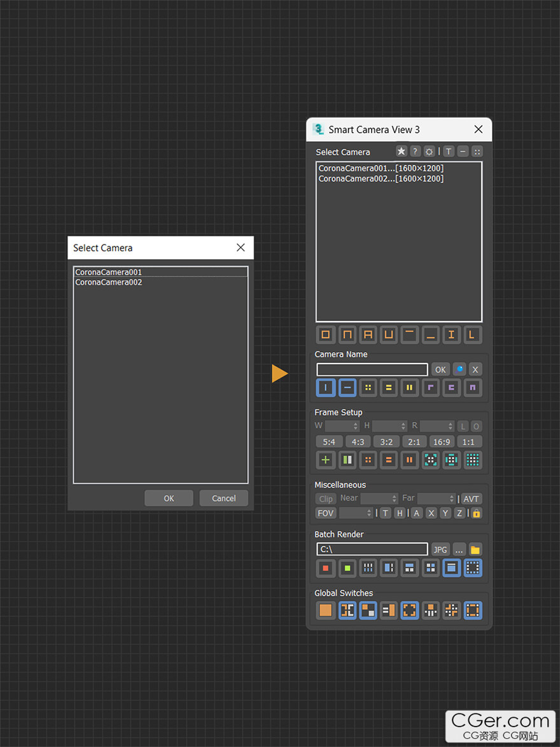Click the yellow four-dot icon in Camera Name
The image size is (560, 747).
point(368,387)
